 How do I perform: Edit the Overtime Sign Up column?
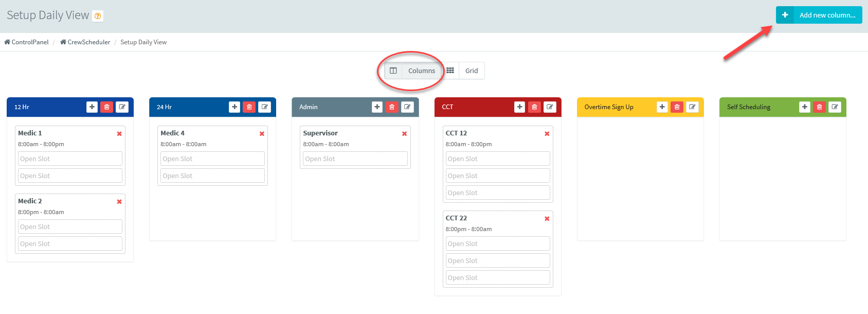coord(692,107)
